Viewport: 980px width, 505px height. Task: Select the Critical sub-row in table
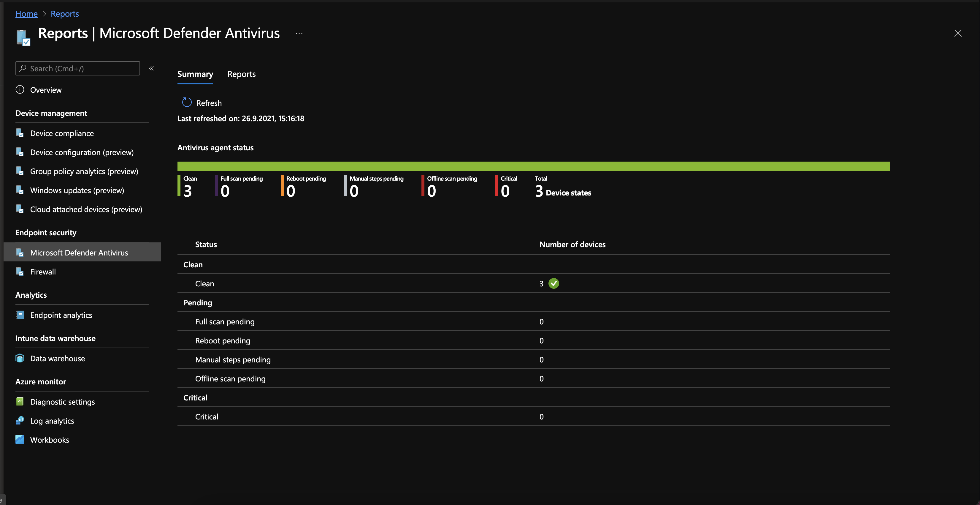pos(533,417)
